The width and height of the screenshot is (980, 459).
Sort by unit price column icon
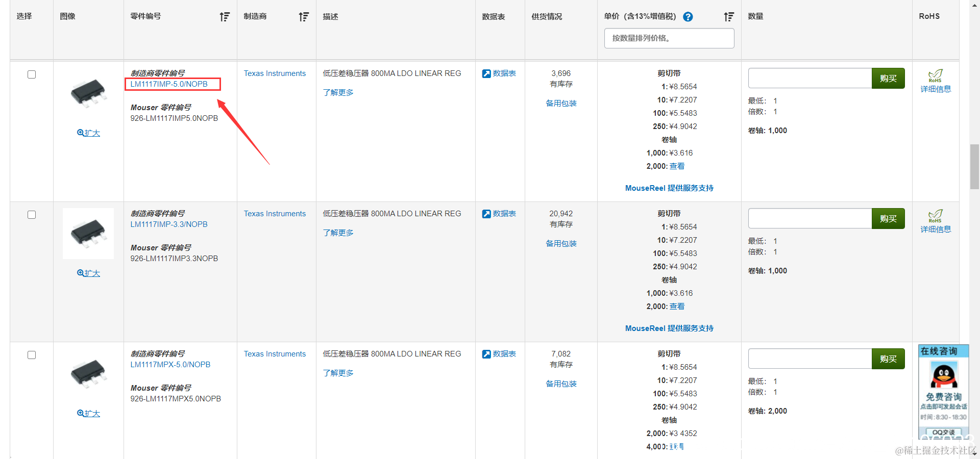[x=729, y=17]
